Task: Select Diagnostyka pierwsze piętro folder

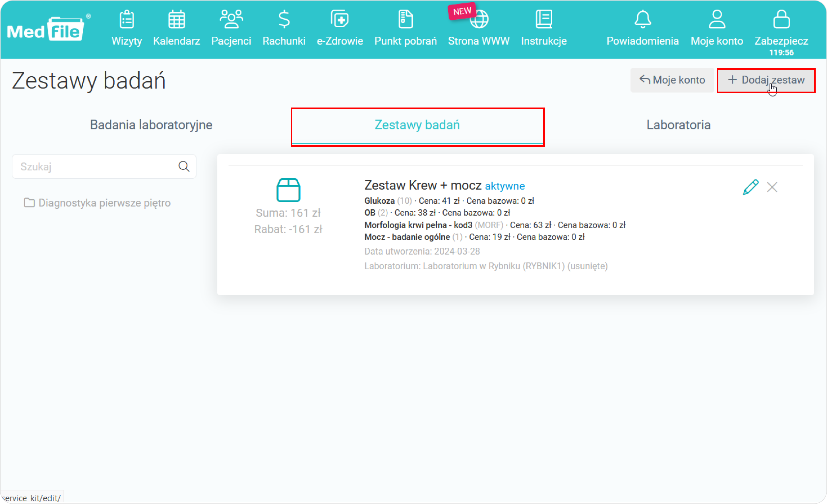Action: [97, 203]
